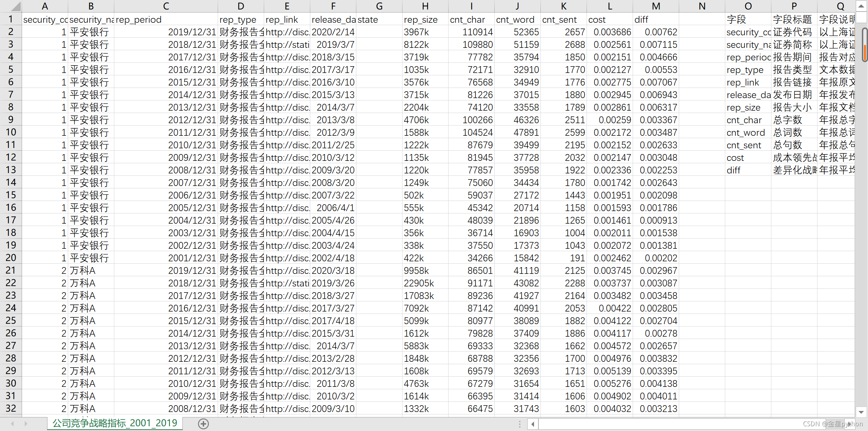The width and height of the screenshot is (868, 431).
Task: Click the select-all corner triangle
Action: (16, 6)
